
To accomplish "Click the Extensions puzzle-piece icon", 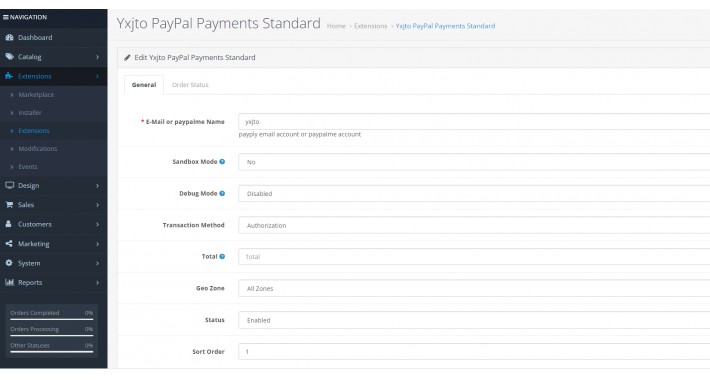I will [9, 76].
